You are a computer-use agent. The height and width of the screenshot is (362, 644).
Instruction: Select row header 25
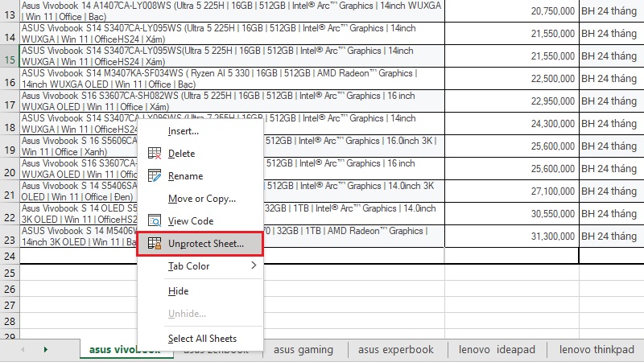pos(10,273)
